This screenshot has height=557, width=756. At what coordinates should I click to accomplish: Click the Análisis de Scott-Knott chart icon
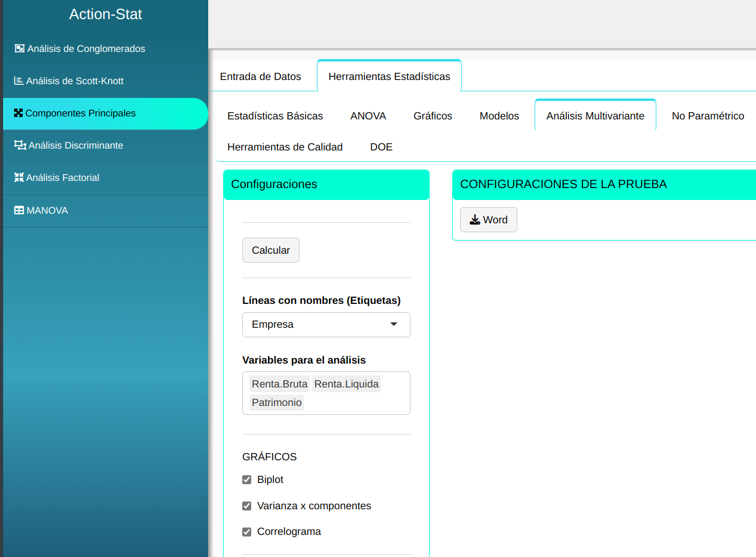tap(19, 81)
